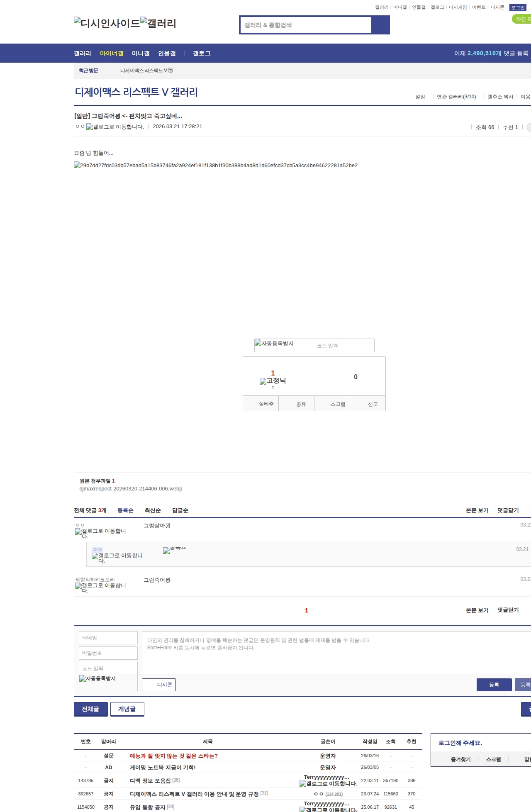The width and height of the screenshot is (531, 812).
Task: Open attachment djmaxrespect-20260320-214406-006.webp
Action: (131, 489)
